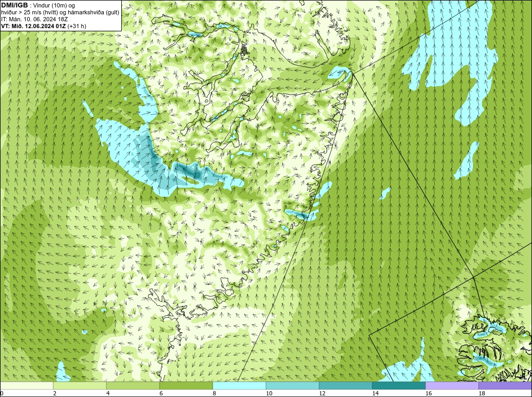
Task: Pick the teal legend color for 12–14 m/s
Action: (345, 386)
